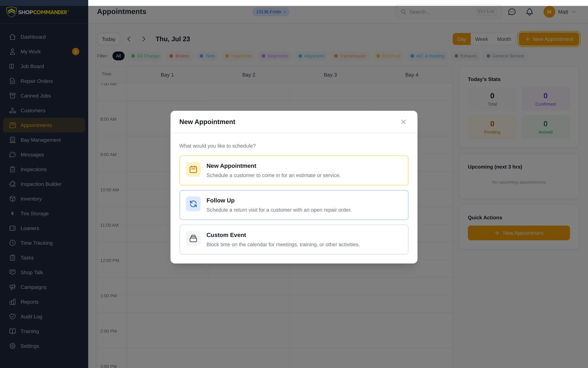Open the Canned Jobs archive icon

[x=12, y=96]
